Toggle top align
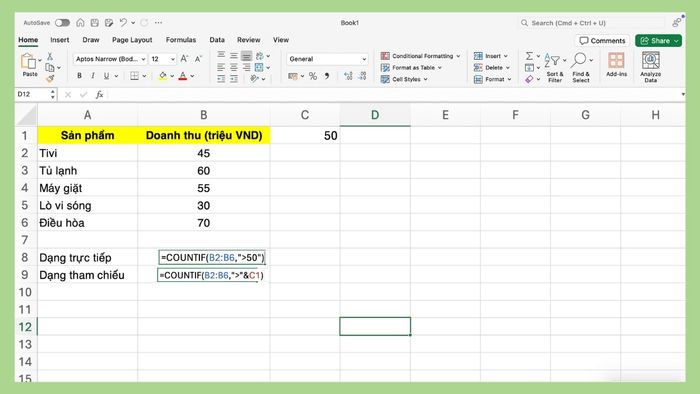Image resolution: width=700 pixels, height=394 pixels. pos(221,55)
